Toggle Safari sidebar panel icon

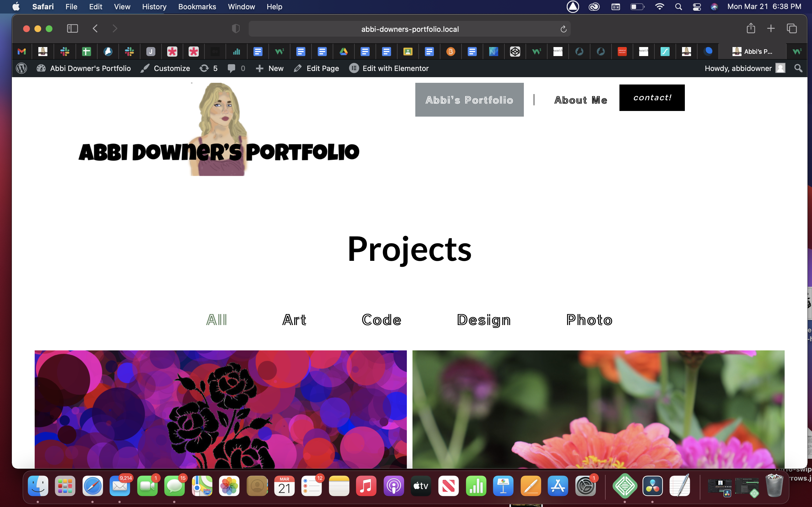click(x=72, y=28)
